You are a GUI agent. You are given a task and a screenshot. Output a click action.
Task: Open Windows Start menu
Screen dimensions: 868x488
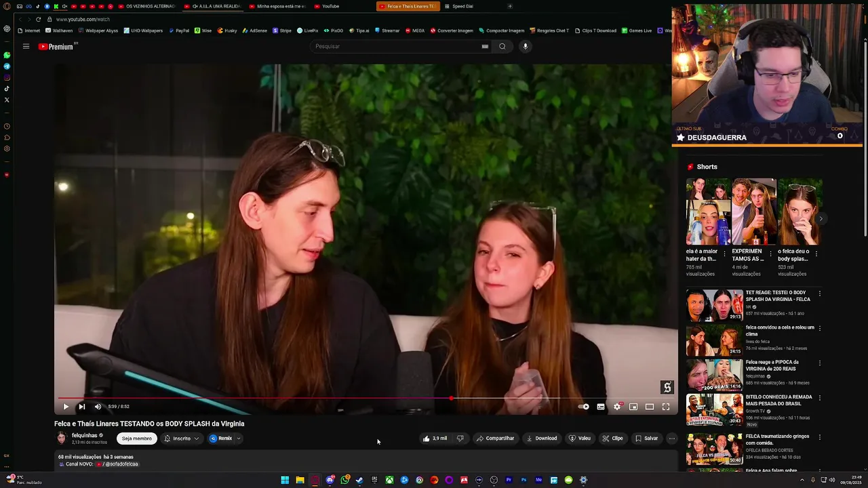point(285,481)
